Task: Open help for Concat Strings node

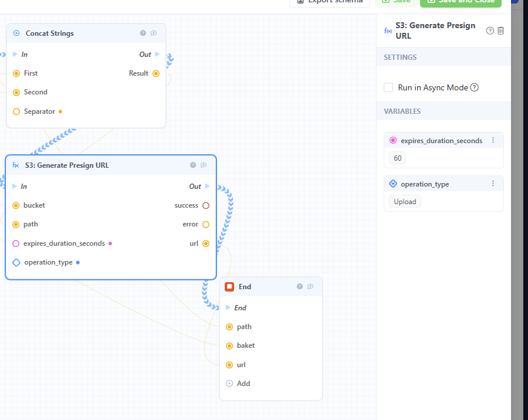Action: coord(143,33)
